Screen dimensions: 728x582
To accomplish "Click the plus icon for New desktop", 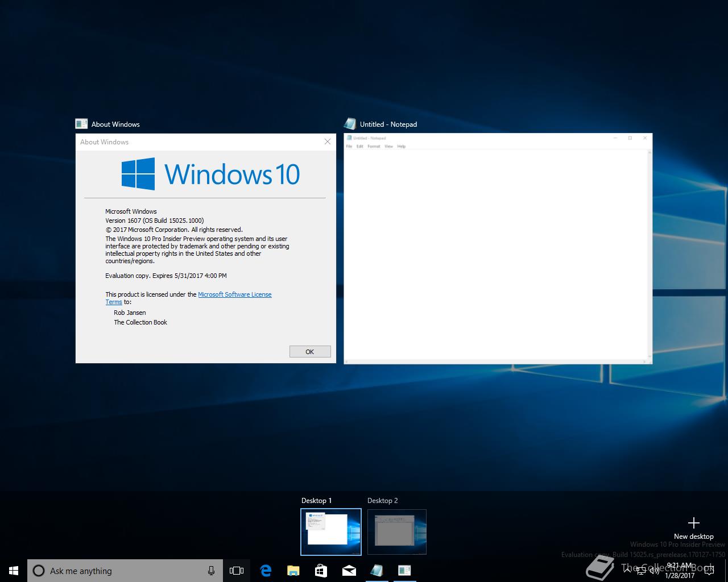I will (693, 523).
